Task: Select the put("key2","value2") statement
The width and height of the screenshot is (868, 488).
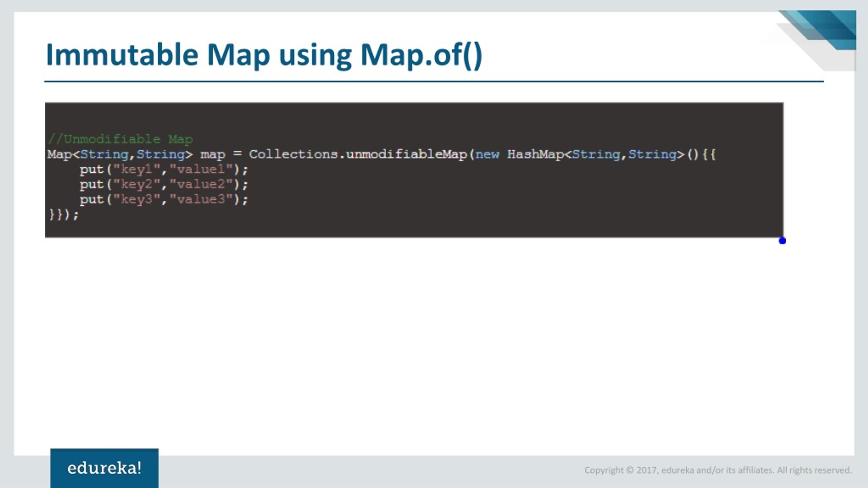Action: (x=164, y=184)
